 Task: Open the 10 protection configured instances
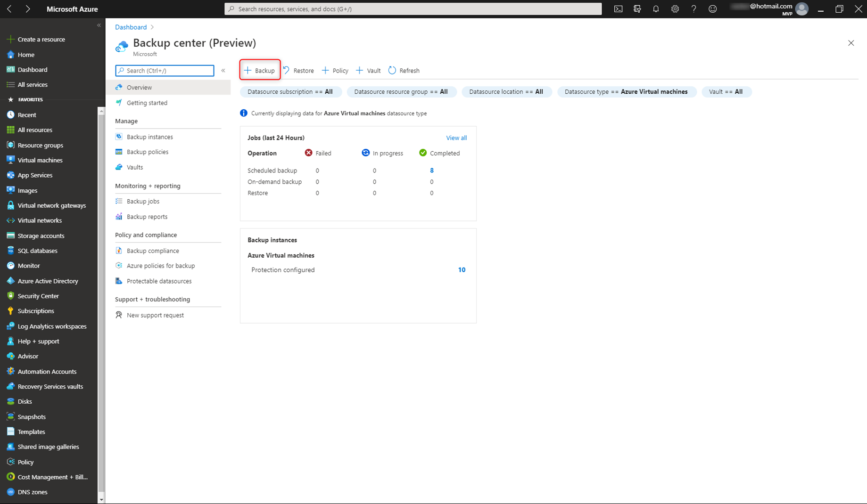click(x=462, y=270)
